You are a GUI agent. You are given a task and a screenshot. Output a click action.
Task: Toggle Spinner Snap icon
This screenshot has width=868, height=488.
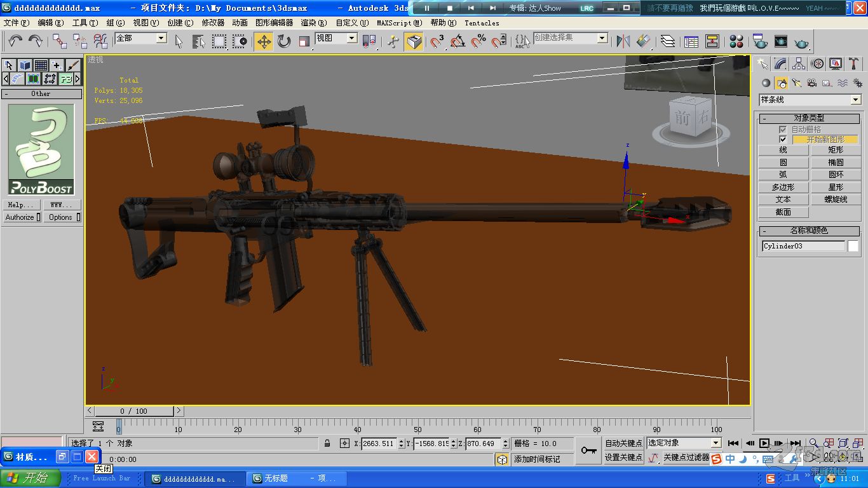499,41
